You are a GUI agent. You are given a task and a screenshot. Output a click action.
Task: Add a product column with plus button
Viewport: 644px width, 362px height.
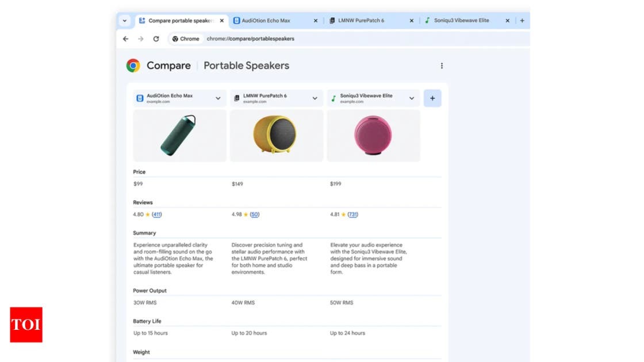tap(432, 98)
